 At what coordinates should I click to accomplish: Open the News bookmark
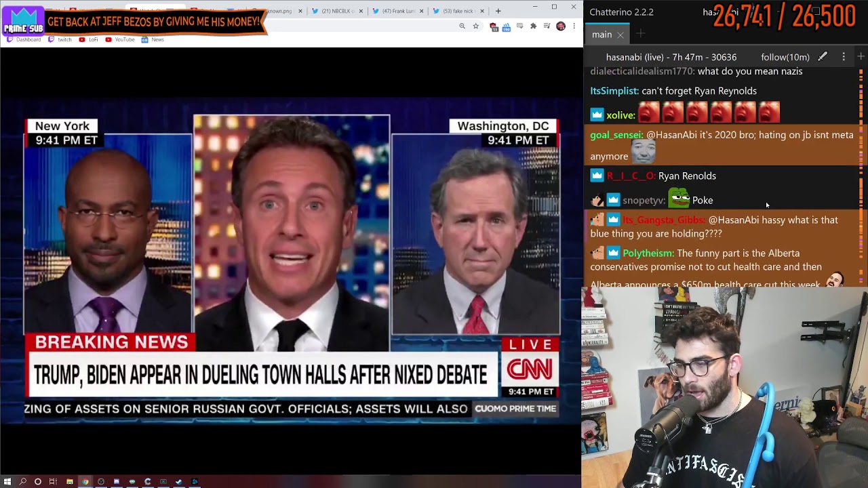[x=152, y=39]
